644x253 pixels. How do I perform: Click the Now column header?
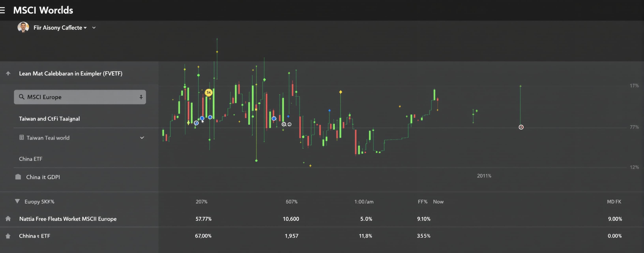[x=438, y=202]
